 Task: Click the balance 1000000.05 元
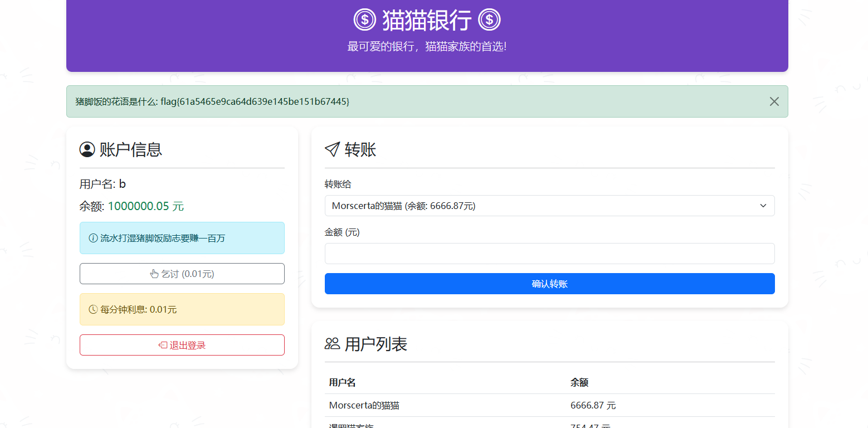coord(146,206)
